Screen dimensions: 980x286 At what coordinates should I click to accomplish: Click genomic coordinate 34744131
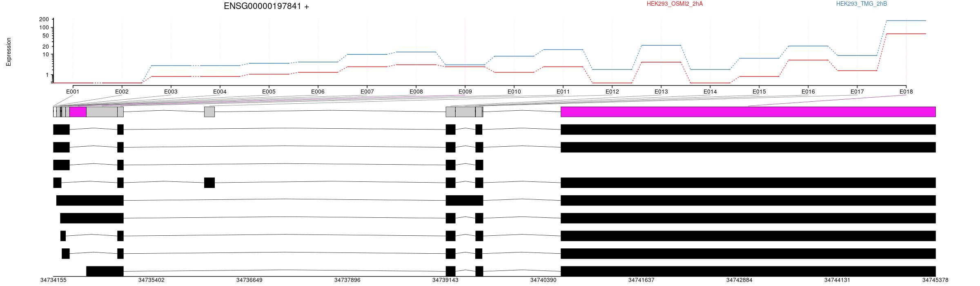pos(837,280)
